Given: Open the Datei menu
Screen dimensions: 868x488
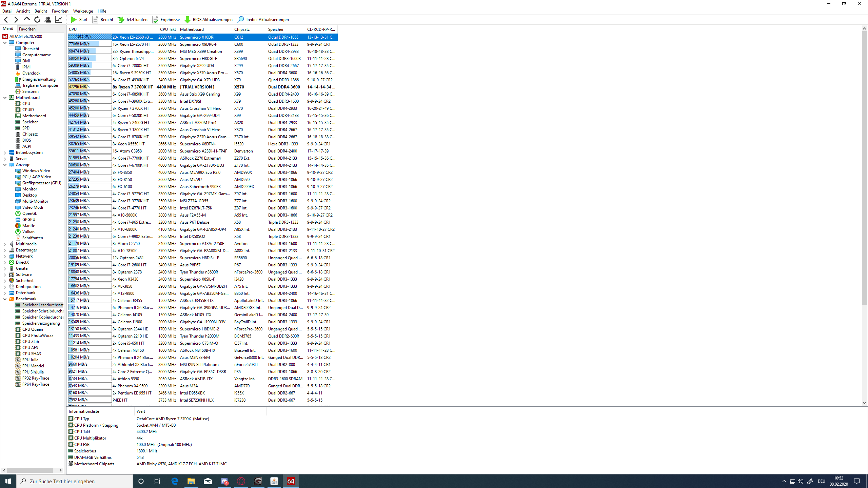Looking at the screenshot, I should click(7, 11).
